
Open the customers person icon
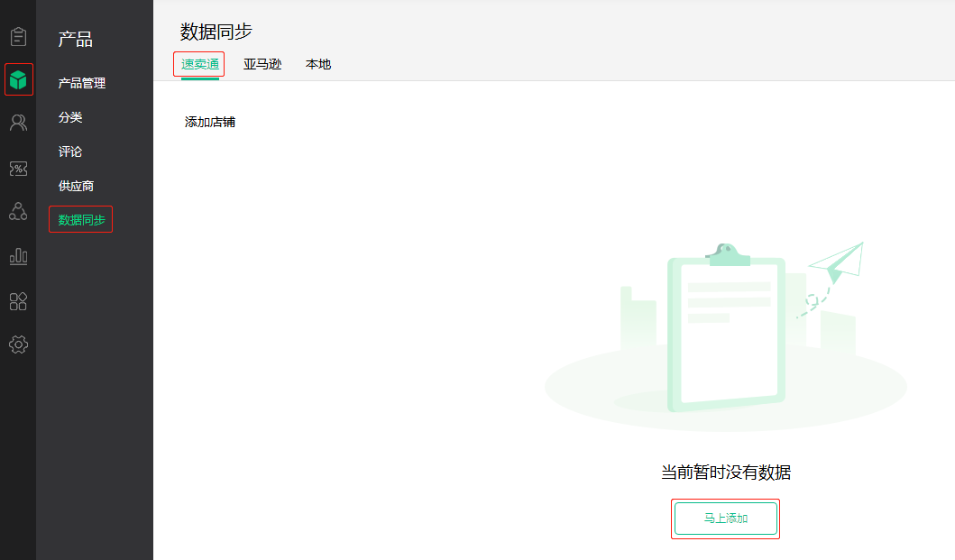18,123
